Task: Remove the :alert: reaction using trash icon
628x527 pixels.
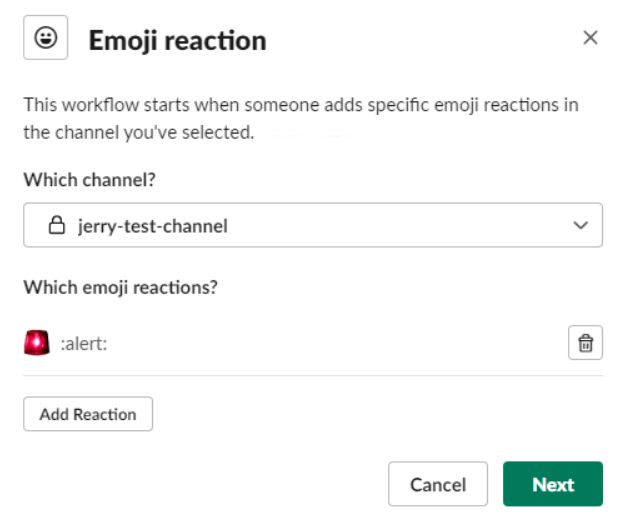Action: (x=585, y=343)
